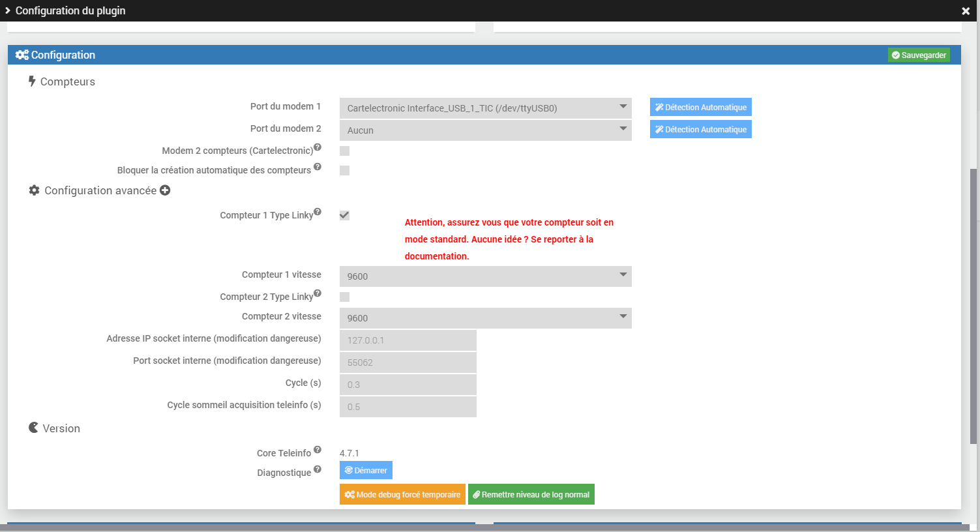Enable the Modem 2 compteurs checkbox
980x532 pixels.
pyautogui.click(x=344, y=150)
